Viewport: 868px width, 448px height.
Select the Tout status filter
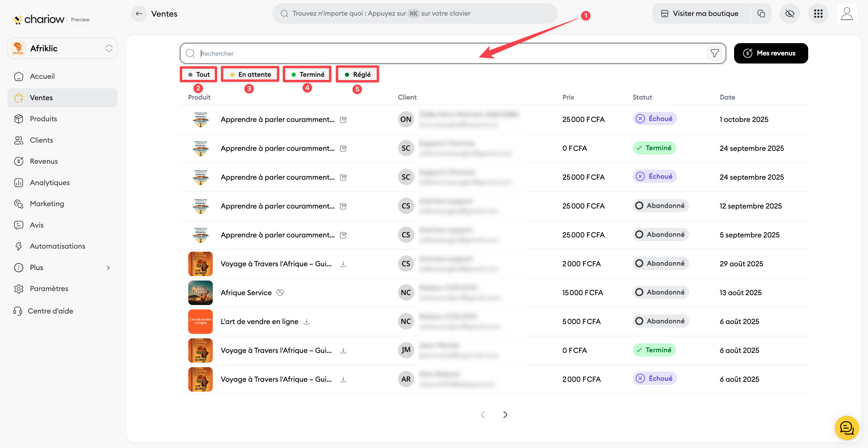[x=199, y=74]
